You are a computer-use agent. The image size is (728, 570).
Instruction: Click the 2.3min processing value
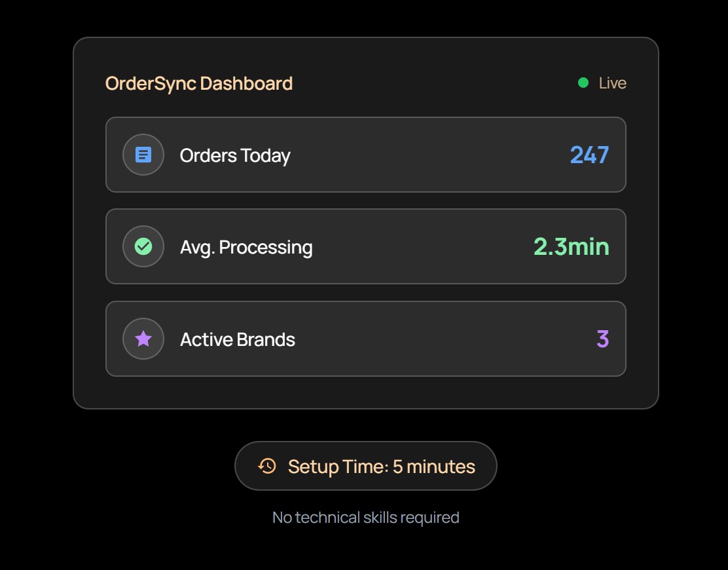[571, 246]
